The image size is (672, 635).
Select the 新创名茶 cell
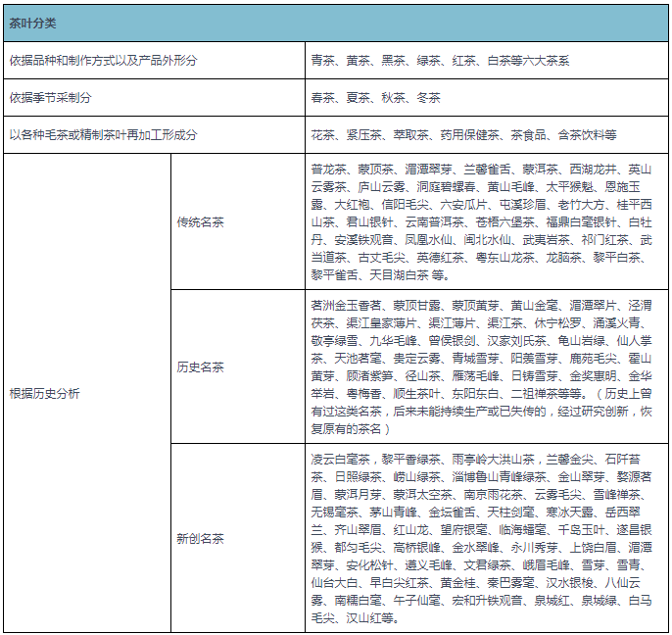238,538
